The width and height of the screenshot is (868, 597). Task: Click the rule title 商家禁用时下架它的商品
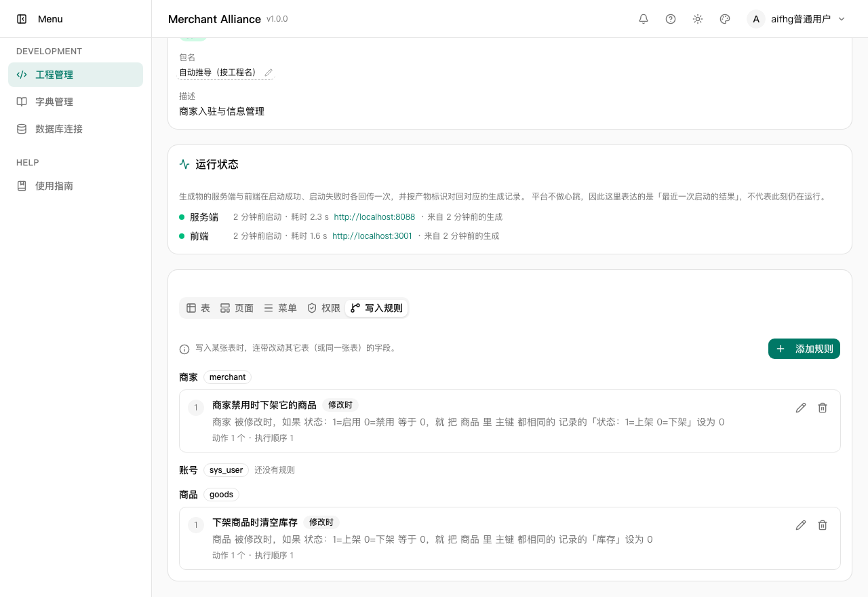click(264, 405)
